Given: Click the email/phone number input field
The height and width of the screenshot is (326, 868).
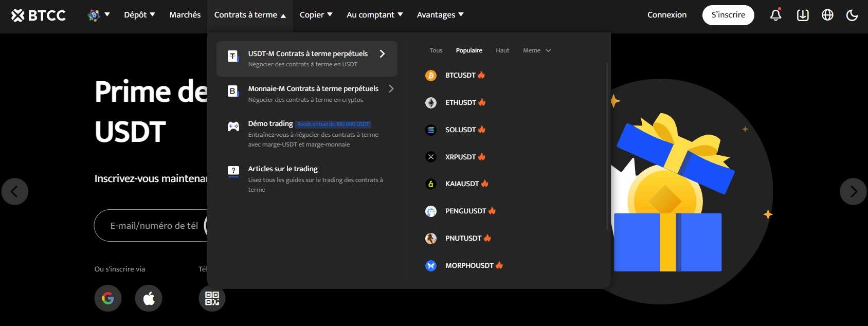Looking at the screenshot, I should click(149, 225).
